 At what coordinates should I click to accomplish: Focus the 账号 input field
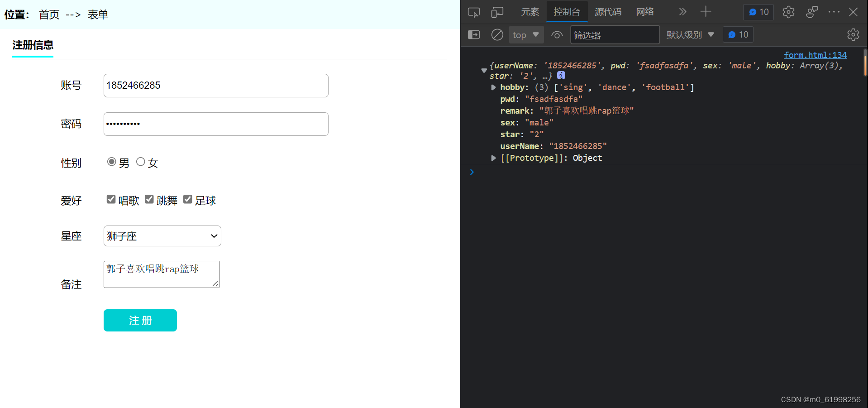click(216, 86)
